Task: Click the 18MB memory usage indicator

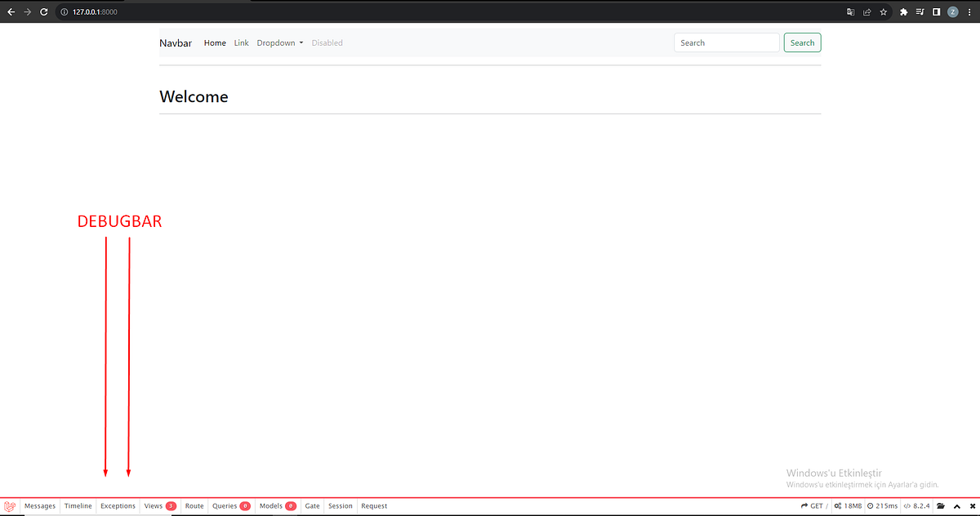Action: click(x=849, y=505)
